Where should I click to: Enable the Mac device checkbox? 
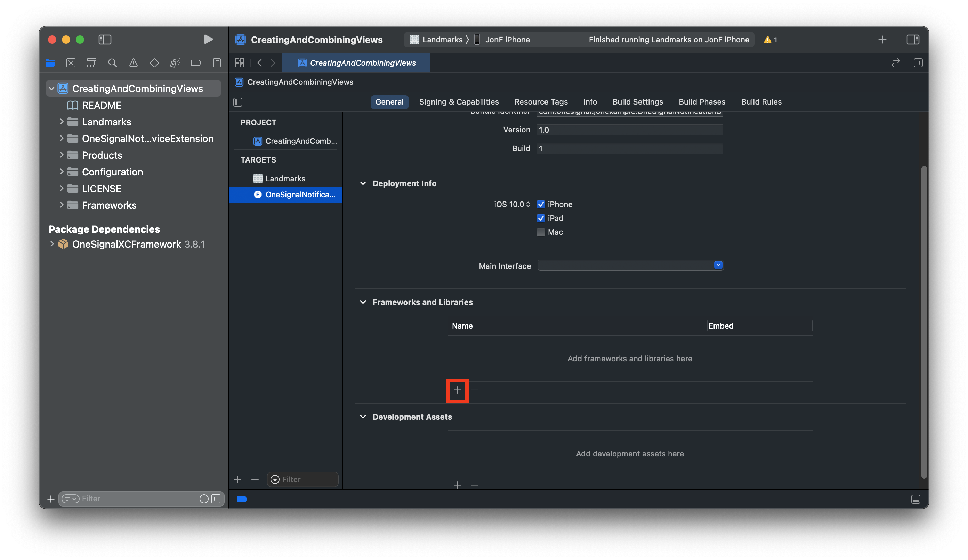tap(541, 232)
